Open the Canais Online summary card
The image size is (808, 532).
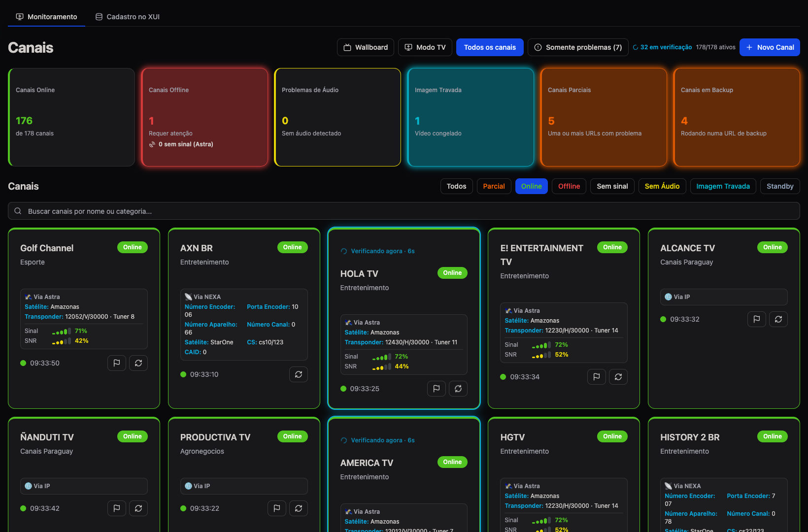pos(71,117)
